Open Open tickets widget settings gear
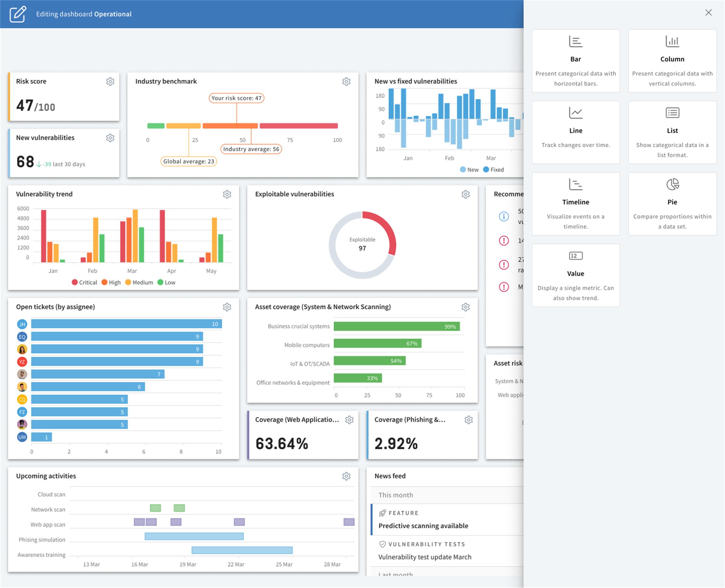 pos(227,307)
